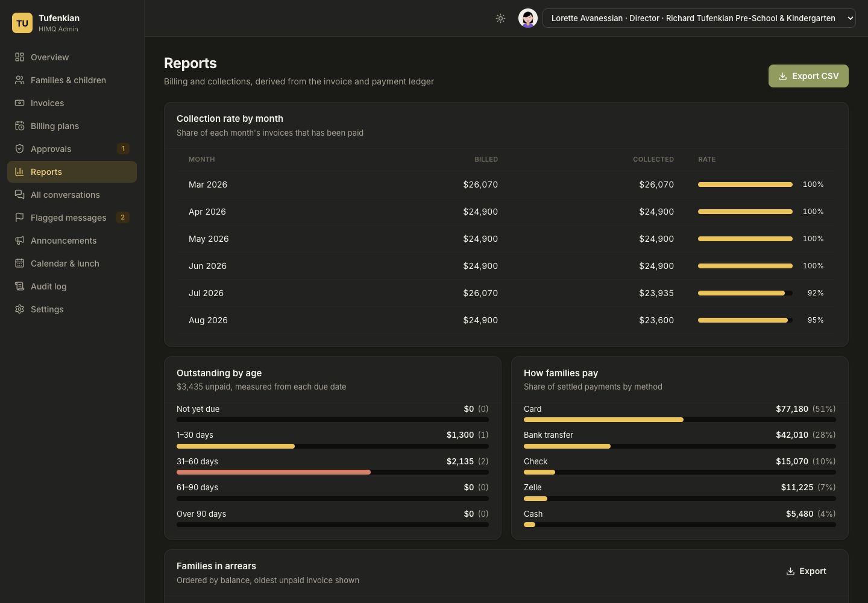Click the All conversations chat icon
Screen dimensions: 868x603
click(x=19, y=195)
